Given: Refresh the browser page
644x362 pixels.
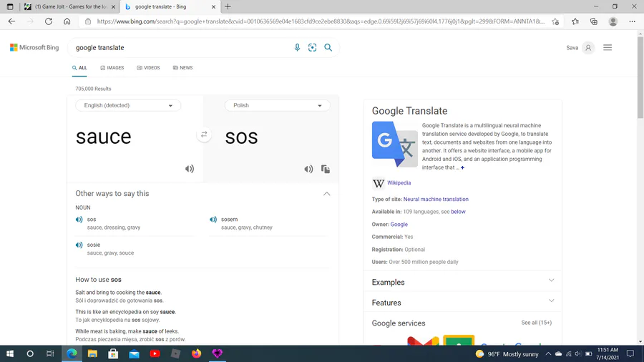Looking at the screenshot, I should point(49,21).
